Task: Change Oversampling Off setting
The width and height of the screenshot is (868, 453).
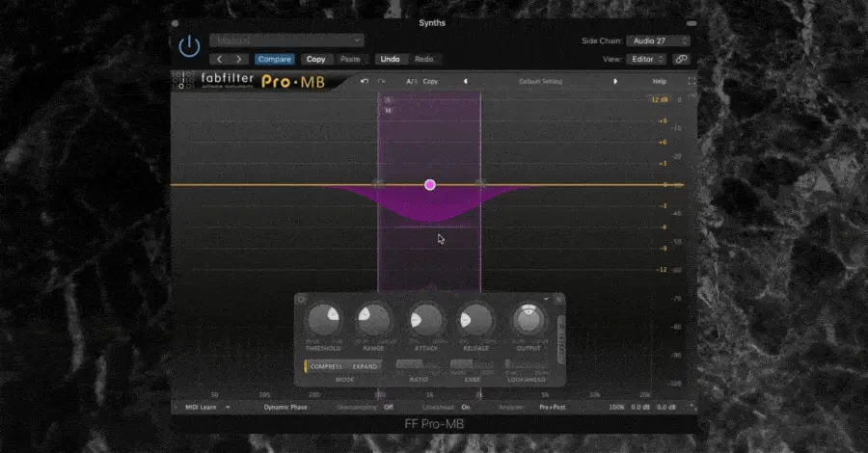Action: click(x=389, y=407)
